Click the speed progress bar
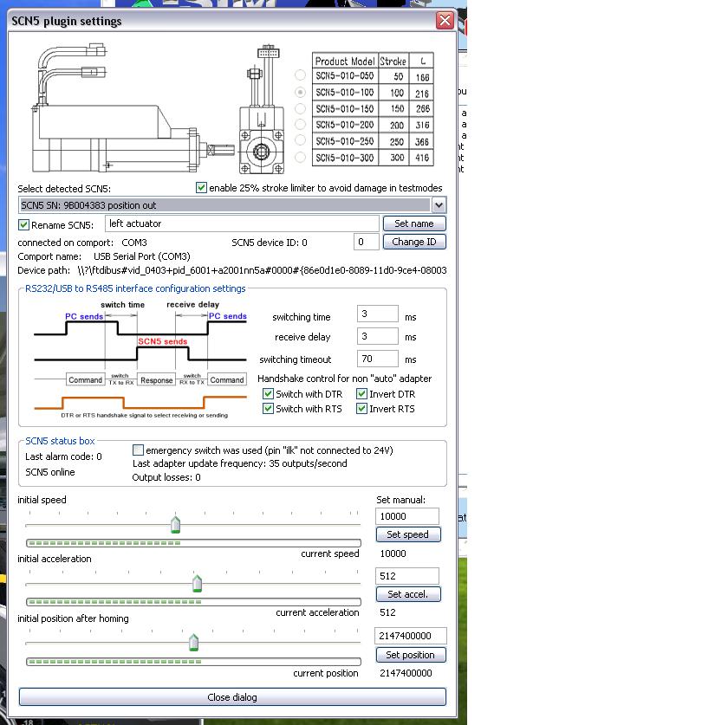Image resolution: width=728 pixels, height=725 pixels. (193, 543)
